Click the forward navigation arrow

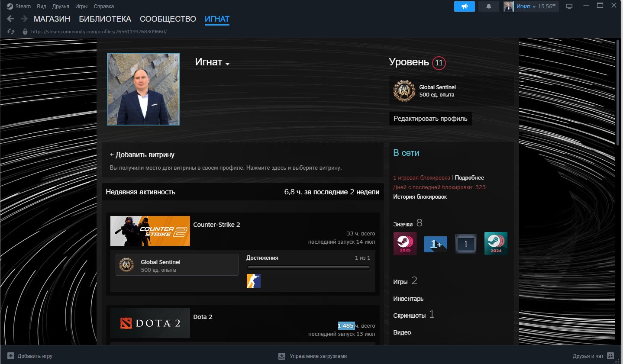pyautogui.click(x=24, y=19)
